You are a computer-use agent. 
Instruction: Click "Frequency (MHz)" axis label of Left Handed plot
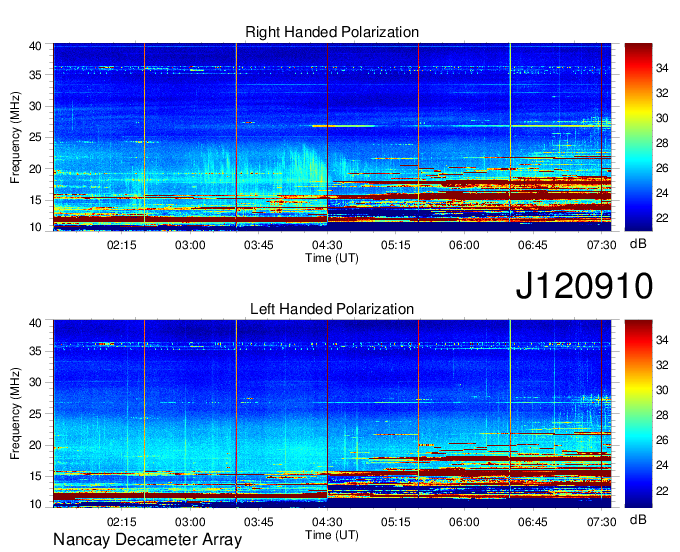tap(15, 414)
